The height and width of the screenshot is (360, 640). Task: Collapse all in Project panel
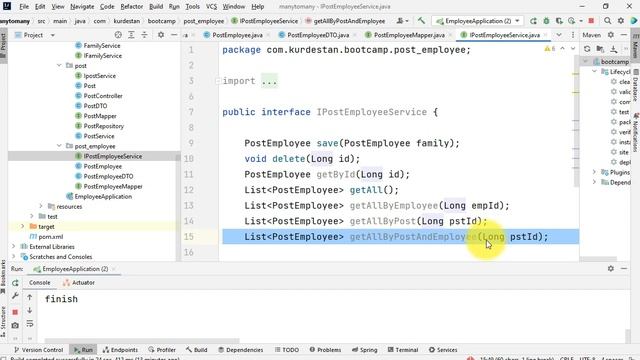pos(144,35)
